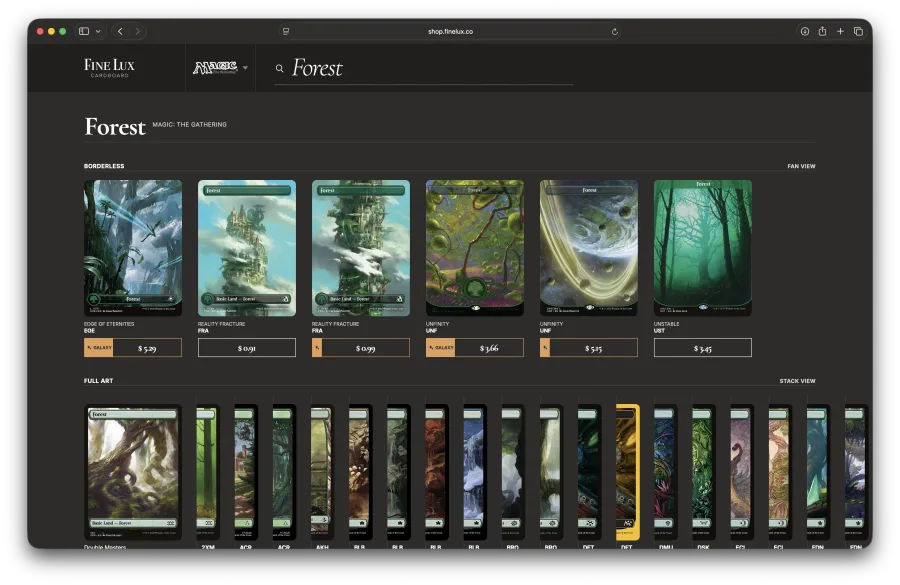The image size is (900, 585).
Task: Reload the shop.finelux.co page
Action: tap(615, 32)
